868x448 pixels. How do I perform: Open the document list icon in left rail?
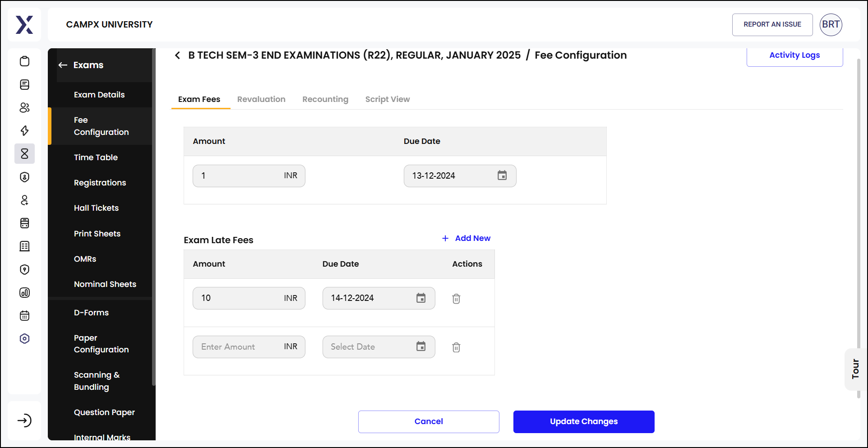(x=25, y=84)
